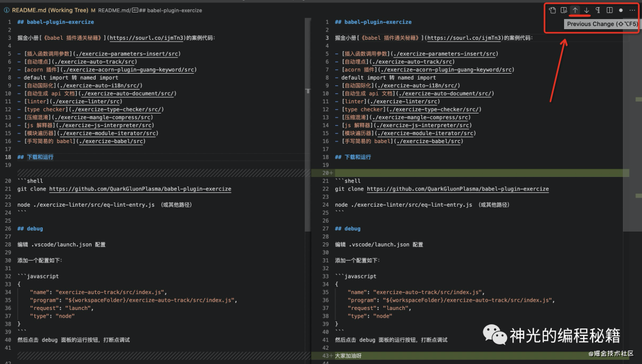Click exercize-type-checker/src/ link in left pane
The height and width of the screenshot is (364, 642).
[x=117, y=109]
